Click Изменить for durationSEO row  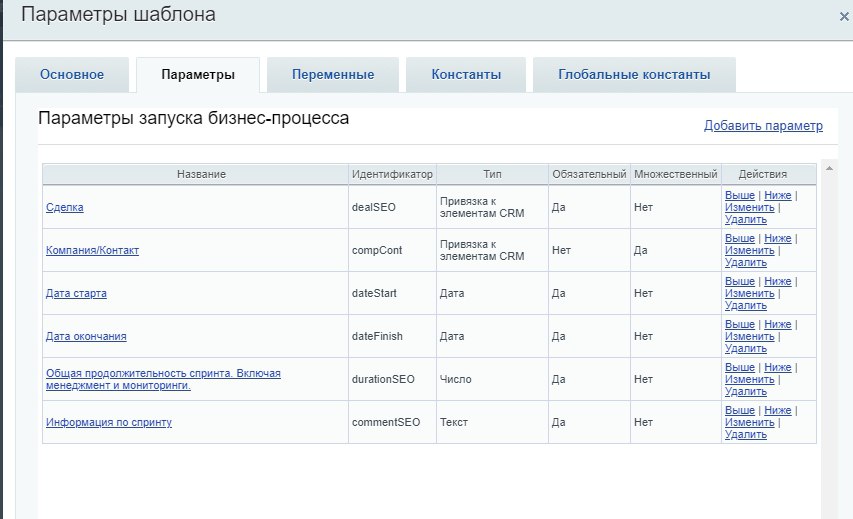coord(747,379)
